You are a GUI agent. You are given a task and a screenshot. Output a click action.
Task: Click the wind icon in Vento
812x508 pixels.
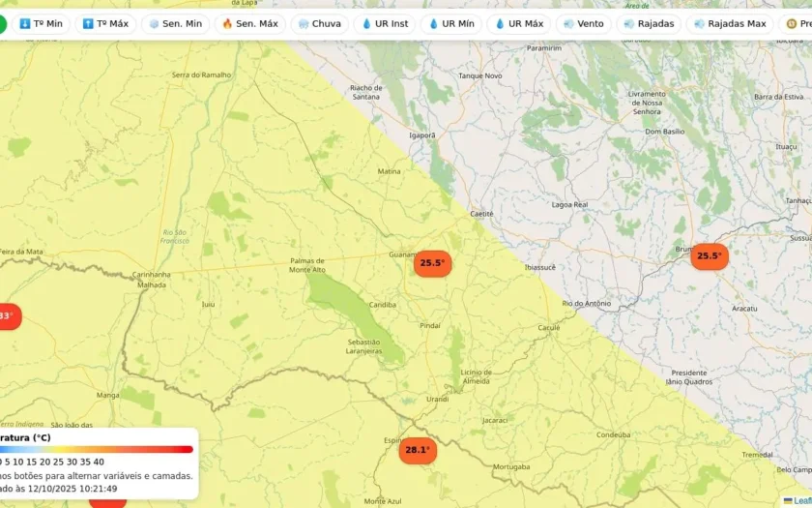568,24
